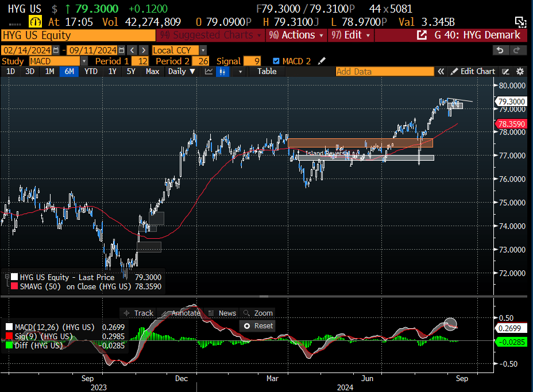533x392 pixels.
Task: Click the Reset chart button
Action: click(x=258, y=326)
